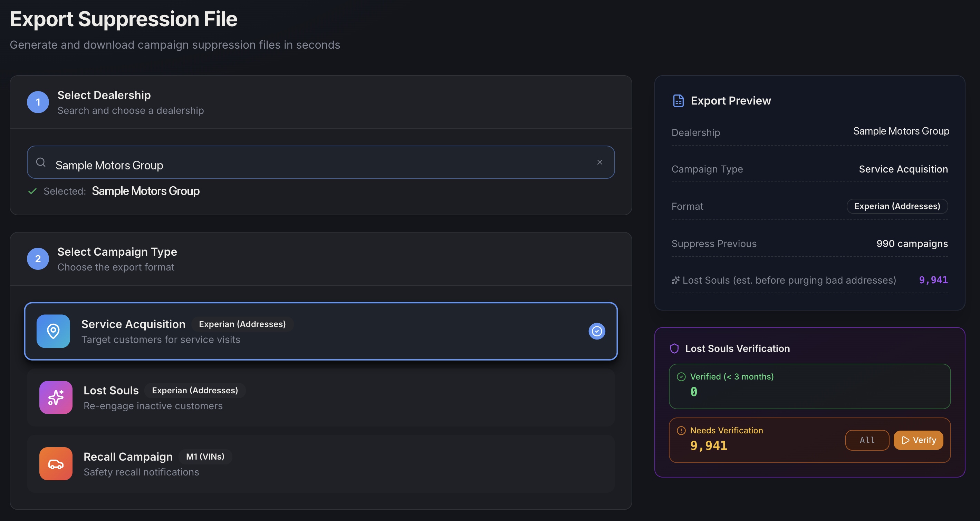Image resolution: width=980 pixels, height=521 pixels.
Task: Click the Select Campaign Type heading
Action: pyautogui.click(x=117, y=252)
